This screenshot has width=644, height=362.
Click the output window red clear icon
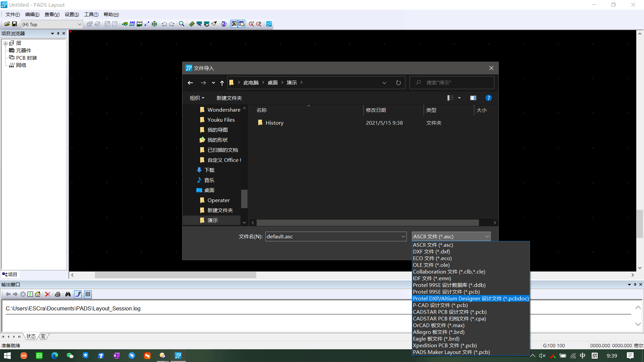click(48, 294)
